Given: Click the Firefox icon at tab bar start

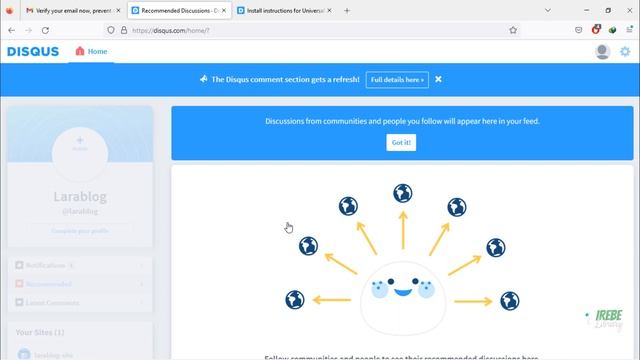Looking at the screenshot, I should [x=9, y=11].
